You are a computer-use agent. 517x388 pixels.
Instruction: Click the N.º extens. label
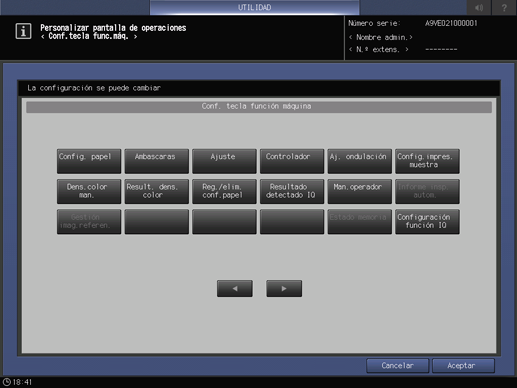click(x=378, y=50)
